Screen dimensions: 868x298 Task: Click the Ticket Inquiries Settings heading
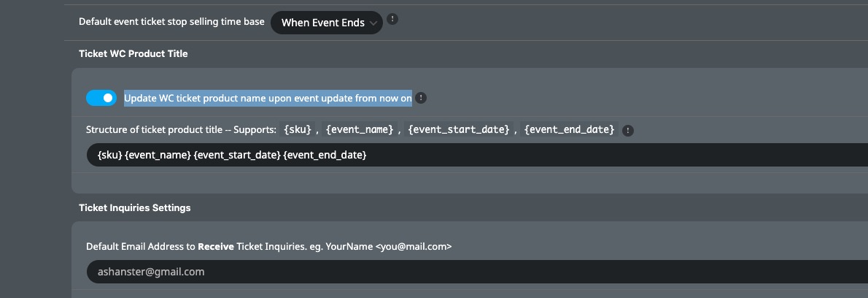click(135, 207)
